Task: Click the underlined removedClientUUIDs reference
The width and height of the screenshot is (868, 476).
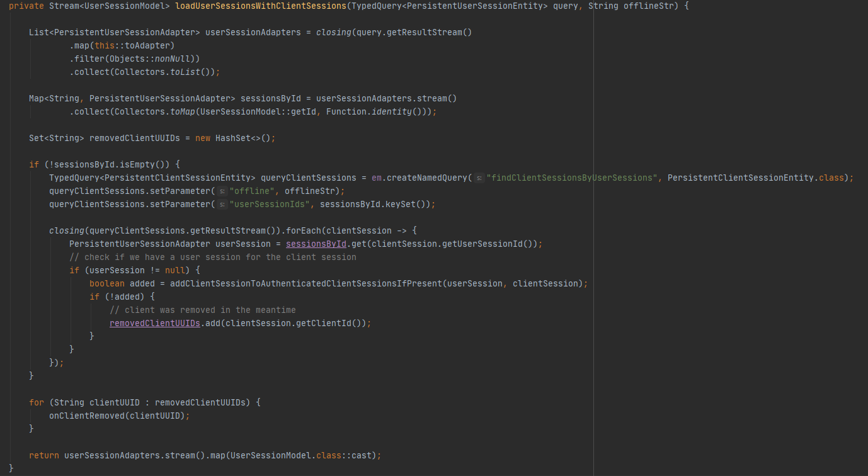Action: pos(155,322)
